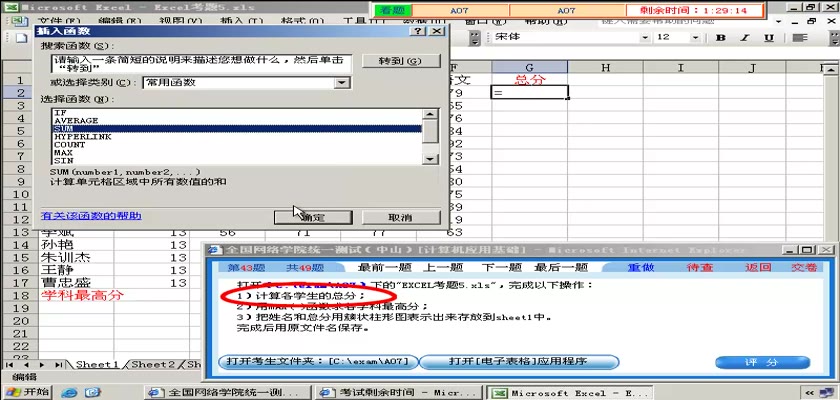Open the 视图 menu
840x400 pixels.
coord(181,21)
